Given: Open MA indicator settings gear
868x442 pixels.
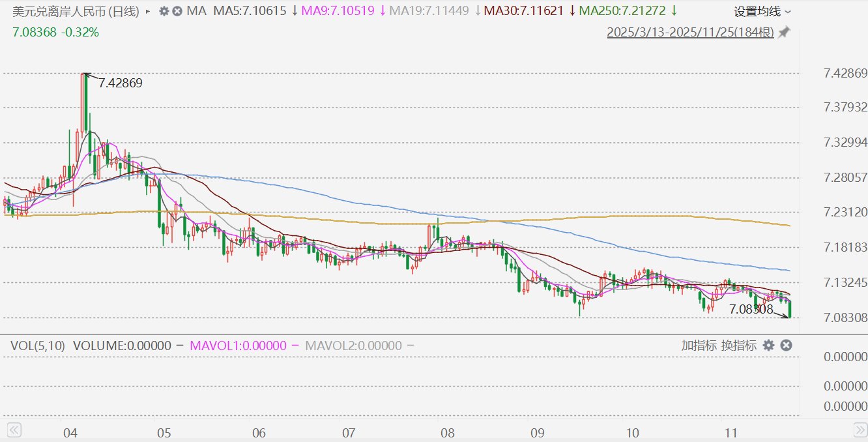Looking at the screenshot, I should [x=164, y=11].
